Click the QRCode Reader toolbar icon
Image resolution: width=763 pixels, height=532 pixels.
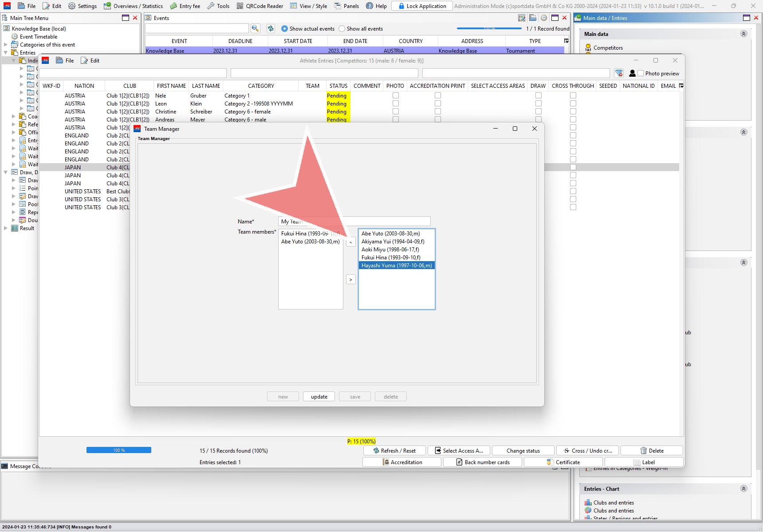click(240, 6)
